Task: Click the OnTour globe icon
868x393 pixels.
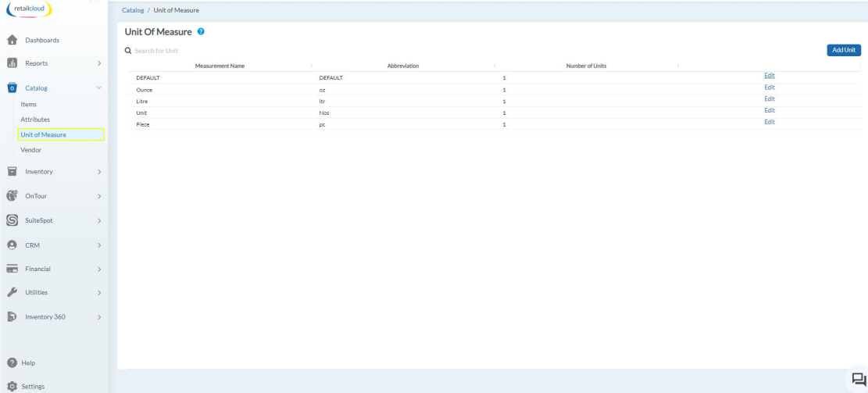Action: [x=13, y=196]
